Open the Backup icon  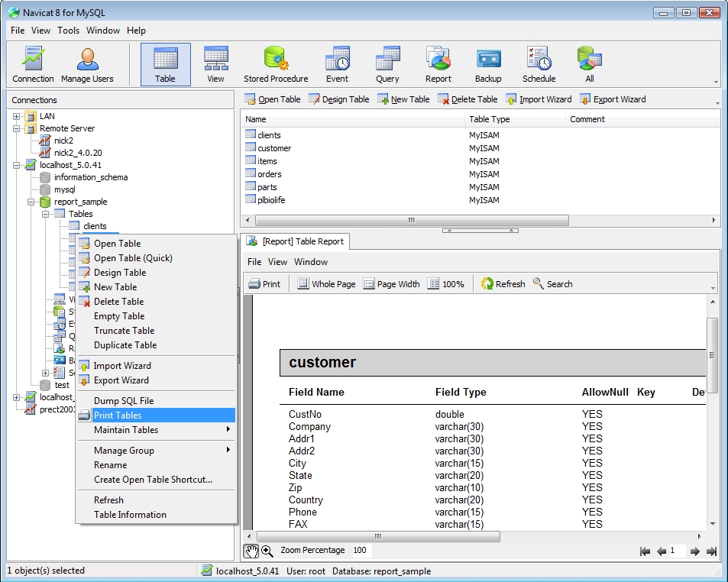coord(488,64)
